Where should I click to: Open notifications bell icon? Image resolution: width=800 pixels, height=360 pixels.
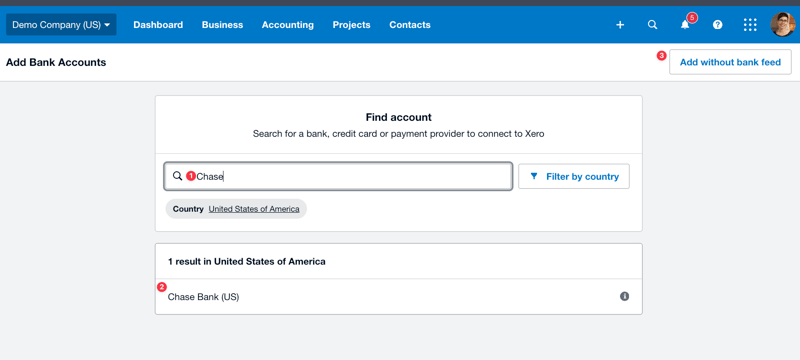(x=685, y=24)
